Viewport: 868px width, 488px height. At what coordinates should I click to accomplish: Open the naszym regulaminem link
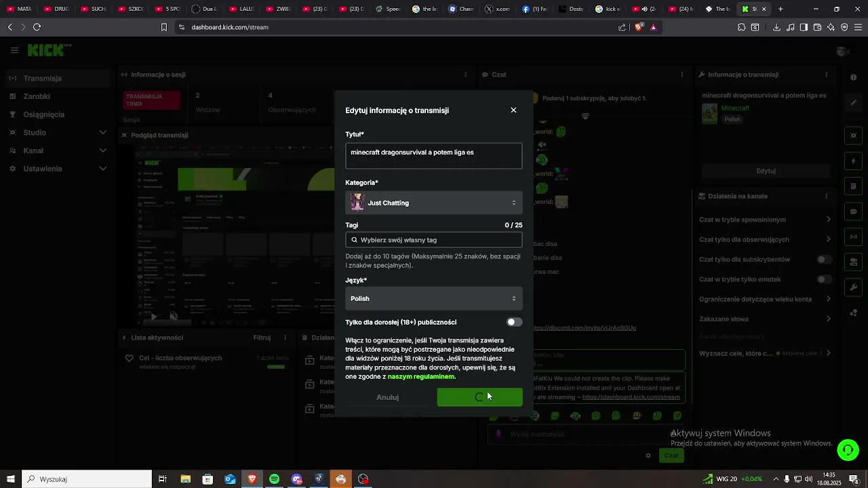click(x=421, y=377)
